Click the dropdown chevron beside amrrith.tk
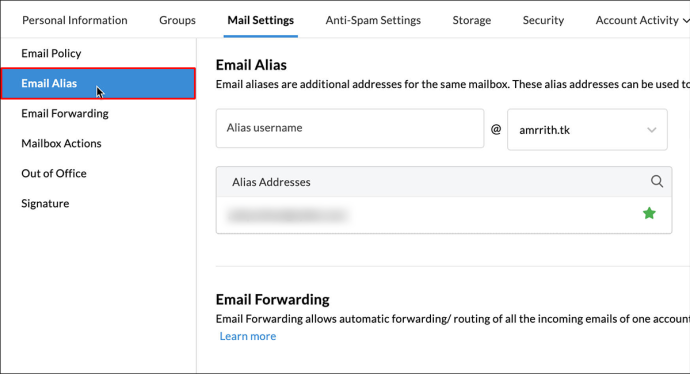The width and height of the screenshot is (690, 374). (x=651, y=130)
